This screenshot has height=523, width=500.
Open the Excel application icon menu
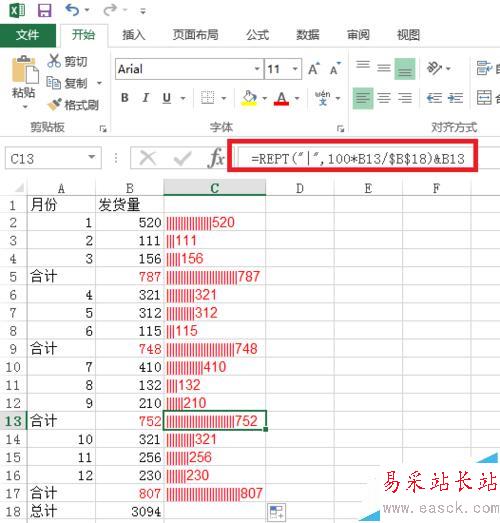[17, 10]
